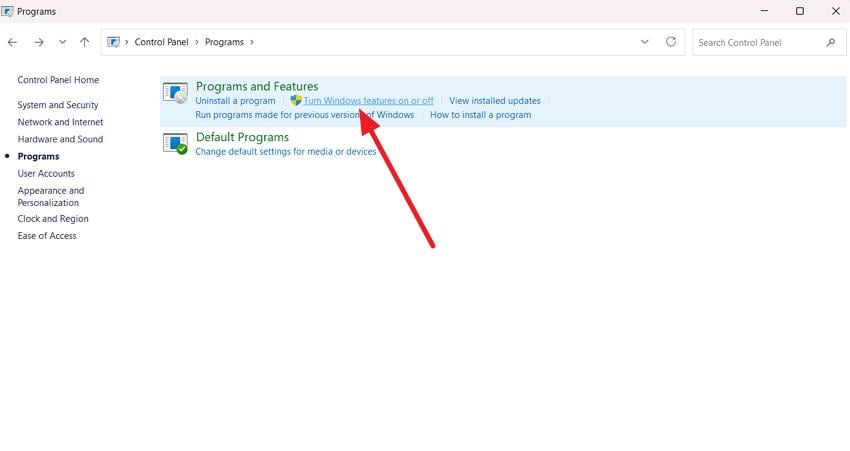Open the address bar history dropdown
The height and width of the screenshot is (451, 850).
pyautogui.click(x=645, y=42)
